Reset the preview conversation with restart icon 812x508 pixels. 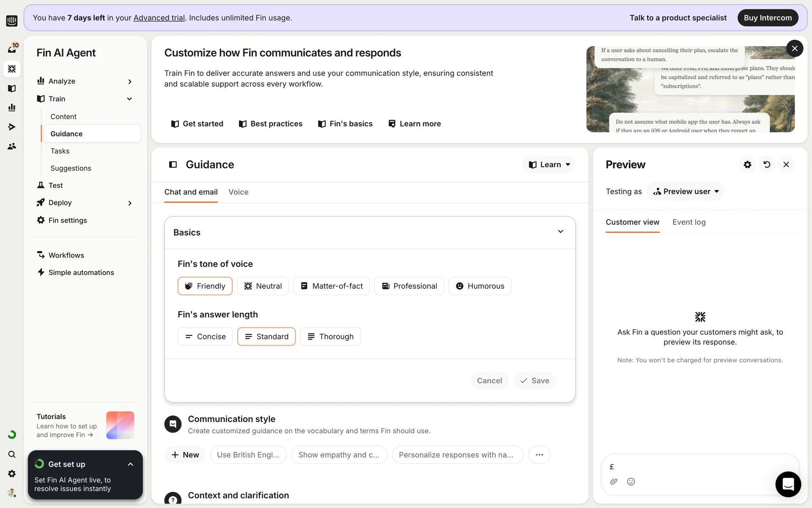pos(767,165)
